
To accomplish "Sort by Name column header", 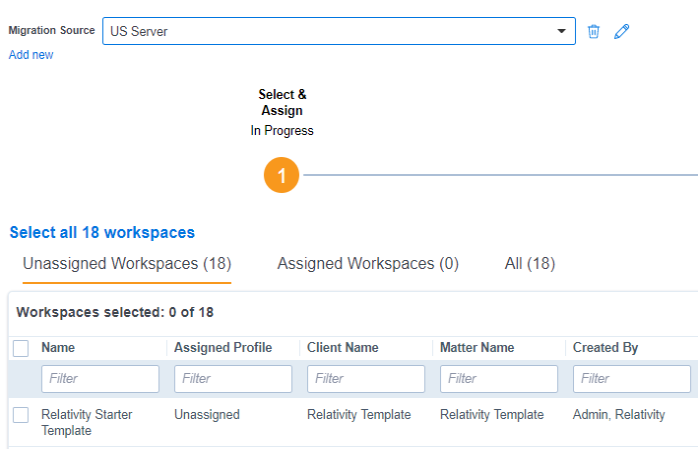I will (58, 348).
